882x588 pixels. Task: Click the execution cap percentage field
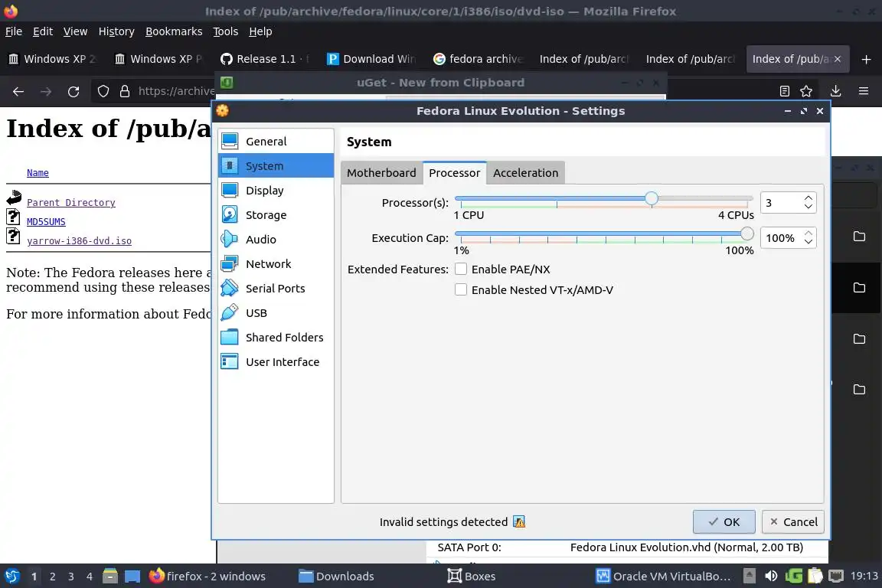pos(781,238)
